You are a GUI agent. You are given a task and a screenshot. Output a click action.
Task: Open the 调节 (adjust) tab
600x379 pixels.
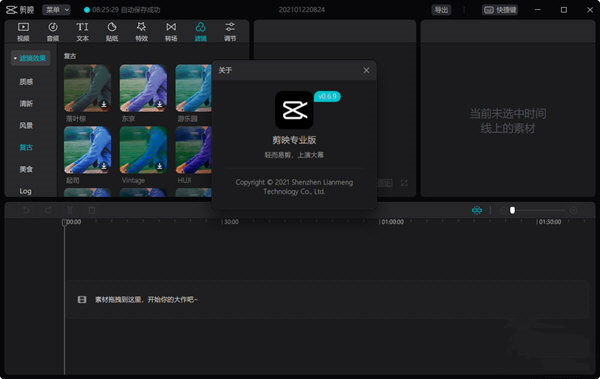pos(230,32)
